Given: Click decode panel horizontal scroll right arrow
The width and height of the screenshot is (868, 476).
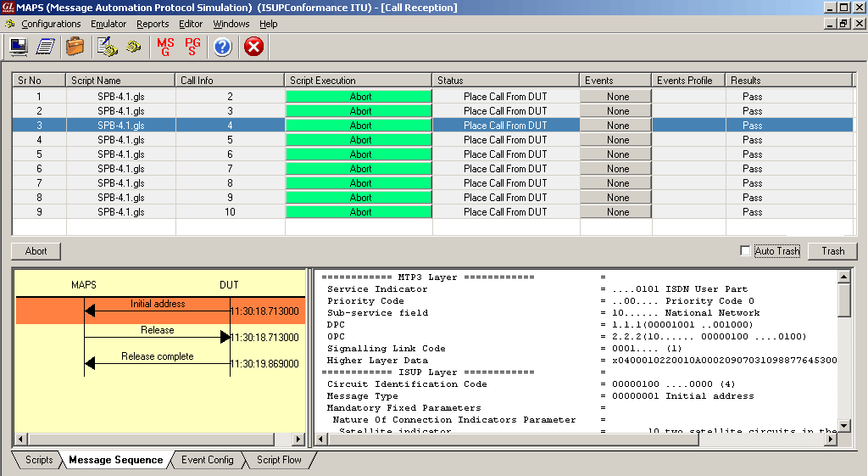Looking at the screenshot, I should [x=830, y=440].
